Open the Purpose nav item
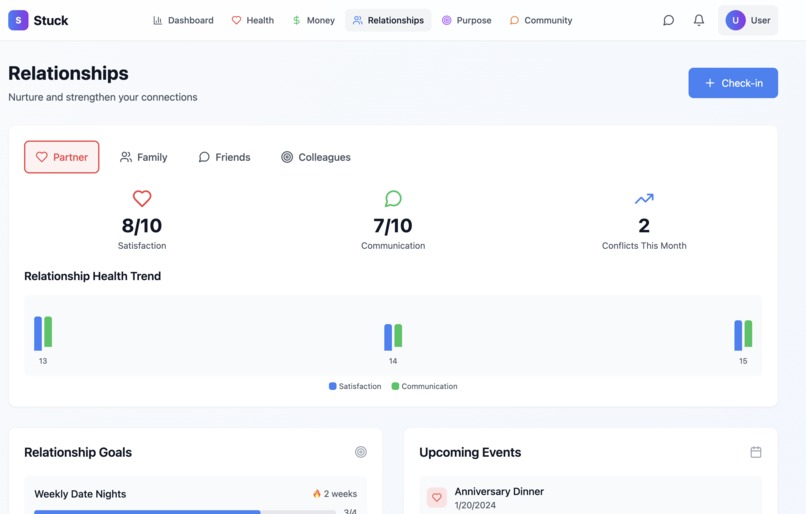The height and width of the screenshot is (514, 806). pyautogui.click(x=466, y=20)
